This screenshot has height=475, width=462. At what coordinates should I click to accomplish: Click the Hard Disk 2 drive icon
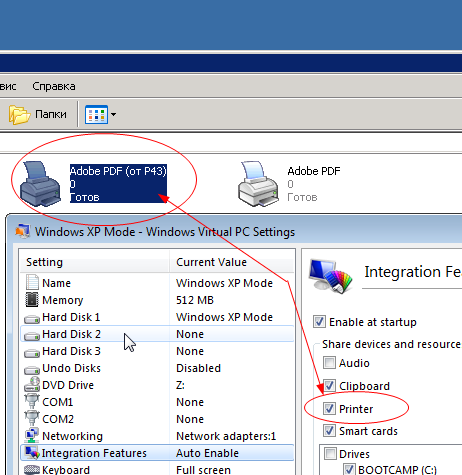(x=32, y=336)
